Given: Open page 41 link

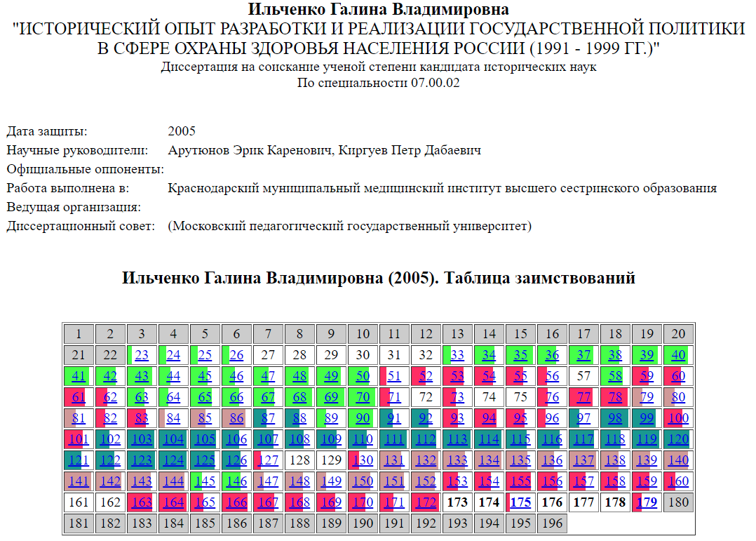Looking at the screenshot, I should [79, 376].
